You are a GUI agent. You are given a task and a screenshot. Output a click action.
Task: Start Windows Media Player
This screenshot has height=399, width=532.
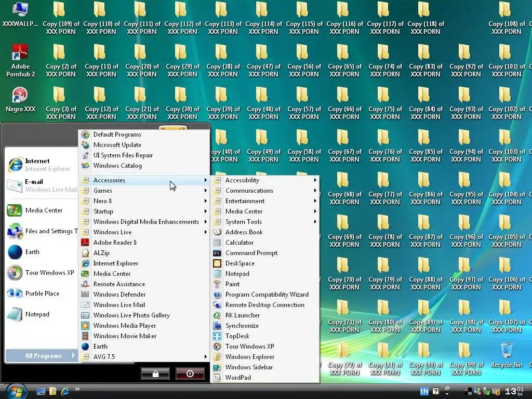point(144,326)
